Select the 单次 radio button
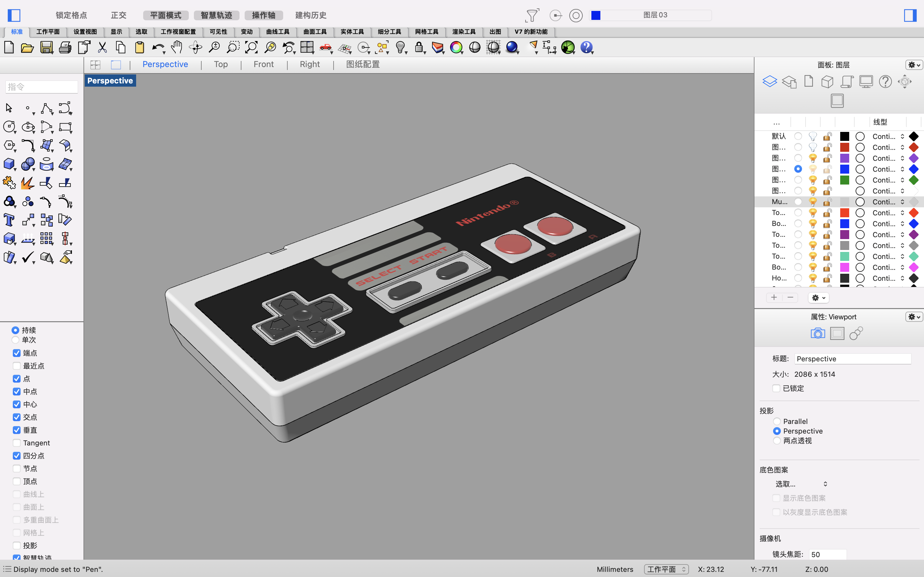This screenshot has width=924, height=577. click(x=15, y=340)
